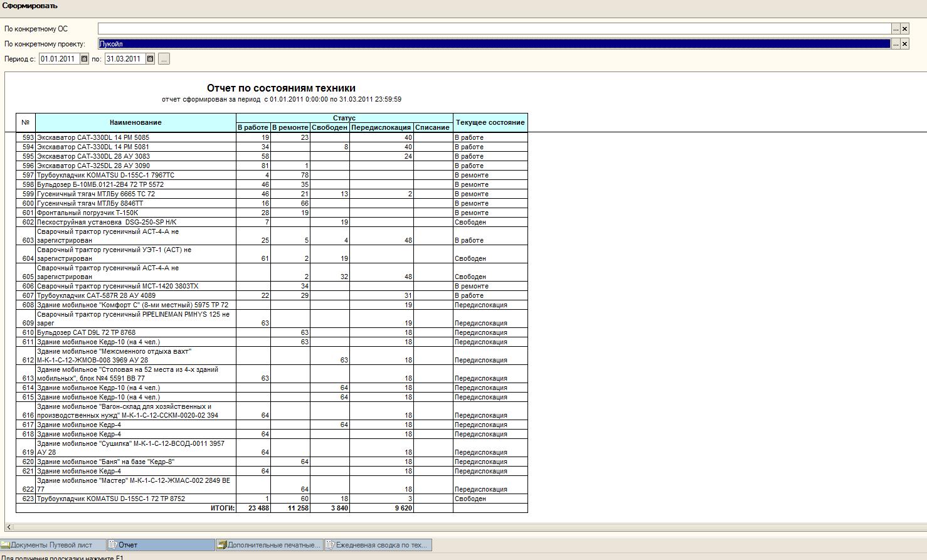The image size is (927, 560).
Task: Clear the По конкретному ОС field
Action: pyautogui.click(x=904, y=29)
